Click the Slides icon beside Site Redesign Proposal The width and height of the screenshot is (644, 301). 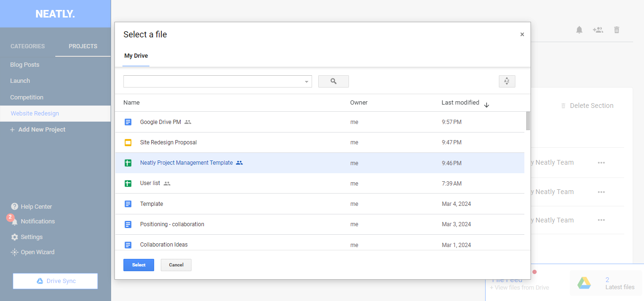click(128, 142)
